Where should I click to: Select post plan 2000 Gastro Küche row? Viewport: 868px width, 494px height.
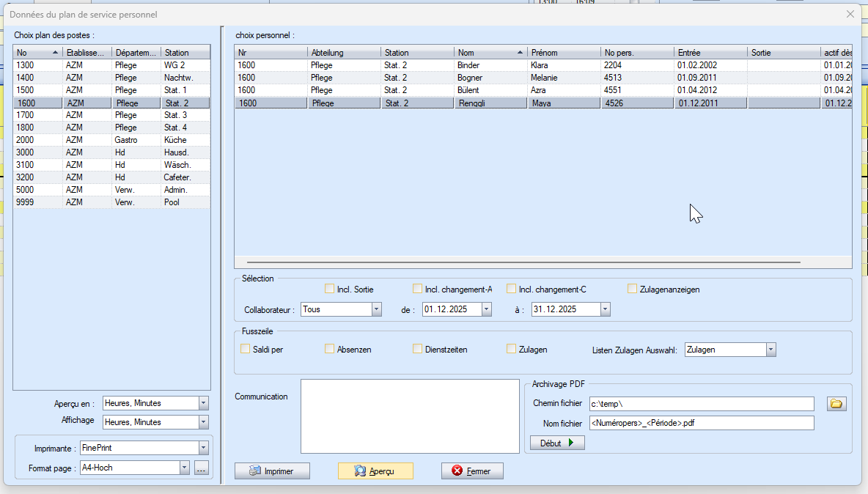[x=111, y=140]
